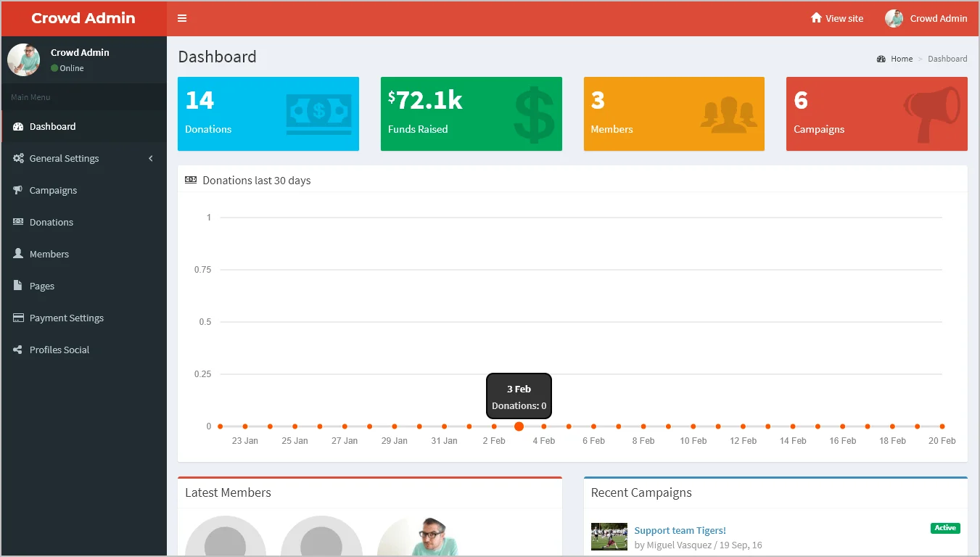Click the home icon beside View site
The width and height of the screenshot is (980, 557).
816,18
